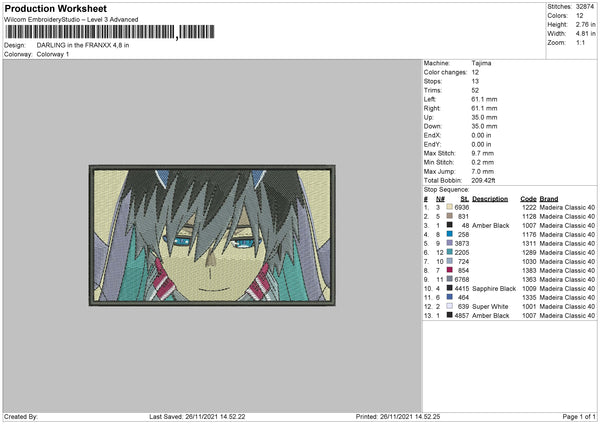Select the royal blue swatch for code 1335
The width and height of the screenshot is (600, 424).
tap(449, 297)
